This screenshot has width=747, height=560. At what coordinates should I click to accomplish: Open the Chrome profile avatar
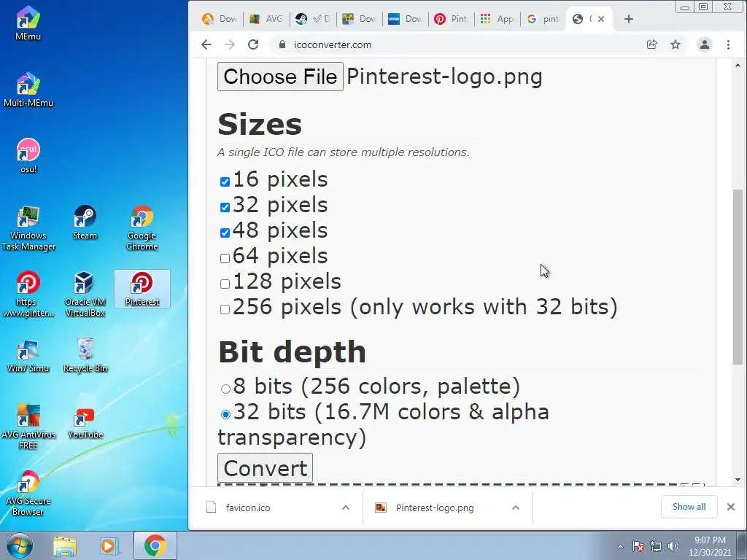click(x=704, y=44)
